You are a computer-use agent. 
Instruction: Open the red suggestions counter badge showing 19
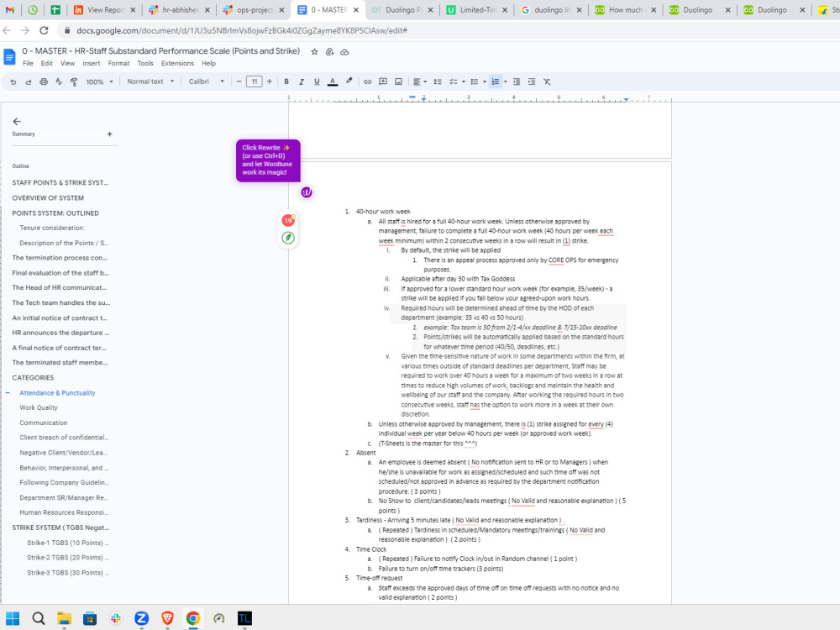click(288, 220)
